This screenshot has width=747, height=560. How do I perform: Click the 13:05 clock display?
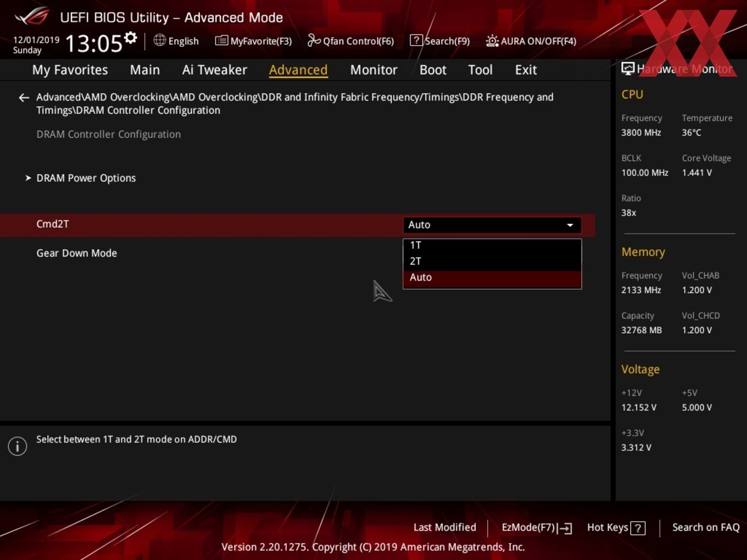(x=93, y=43)
